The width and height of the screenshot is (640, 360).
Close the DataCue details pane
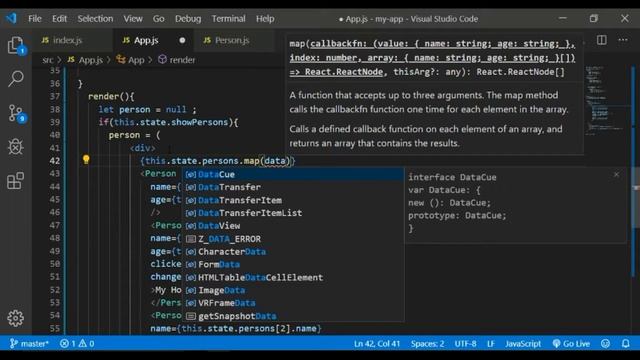coord(616,175)
